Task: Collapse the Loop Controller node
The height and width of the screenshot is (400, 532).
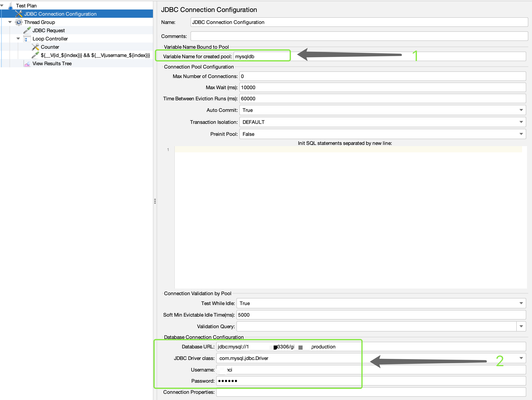Action: point(18,39)
